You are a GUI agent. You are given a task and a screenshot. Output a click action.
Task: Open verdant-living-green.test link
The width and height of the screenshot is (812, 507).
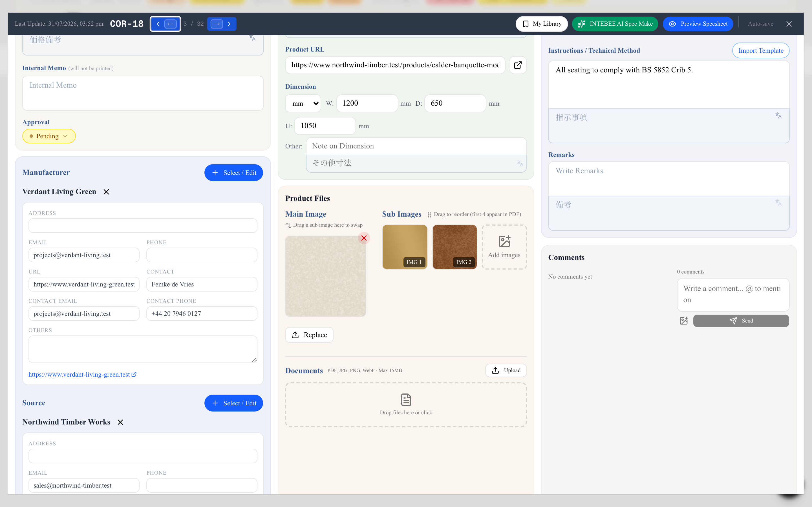82,375
